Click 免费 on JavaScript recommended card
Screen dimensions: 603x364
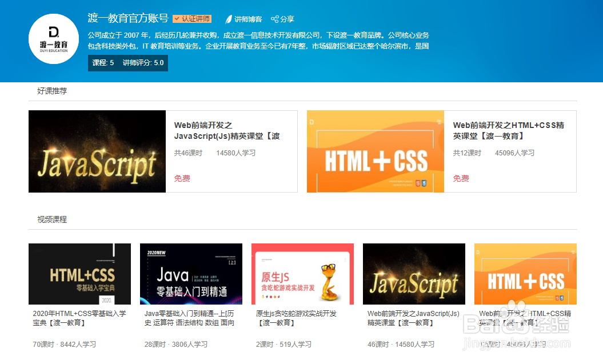tap(182, 178)
